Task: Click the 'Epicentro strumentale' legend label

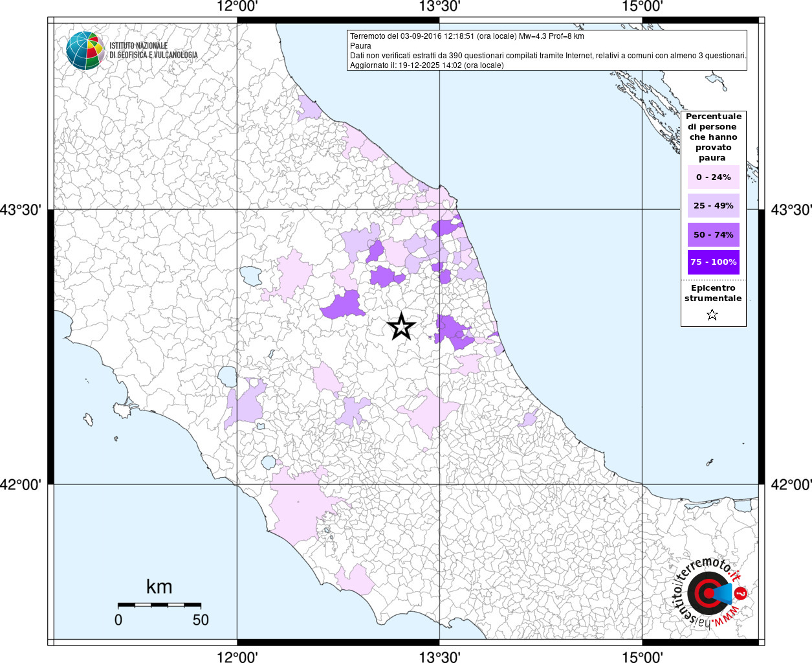Action: 713,293
